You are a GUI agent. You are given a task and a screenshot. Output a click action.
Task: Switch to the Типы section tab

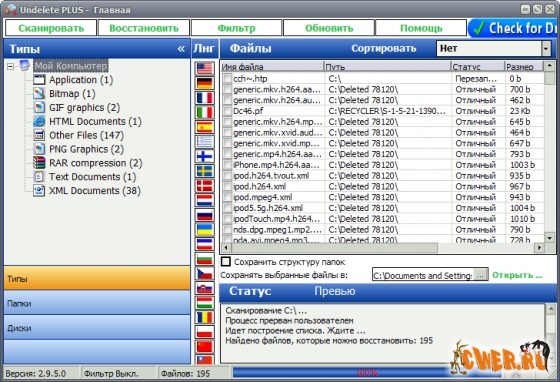pyautogui.click(x=97, y=278)
